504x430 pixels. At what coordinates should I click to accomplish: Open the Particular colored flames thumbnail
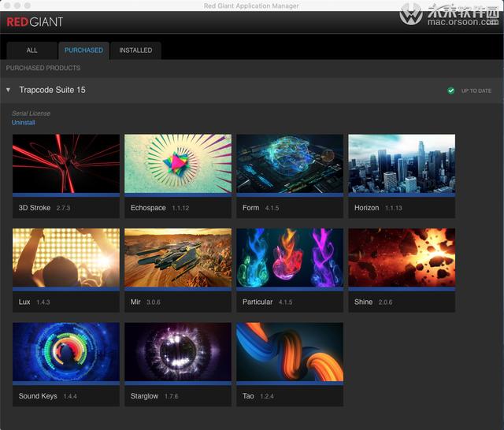pyautogui.click(x=290, y=258)
